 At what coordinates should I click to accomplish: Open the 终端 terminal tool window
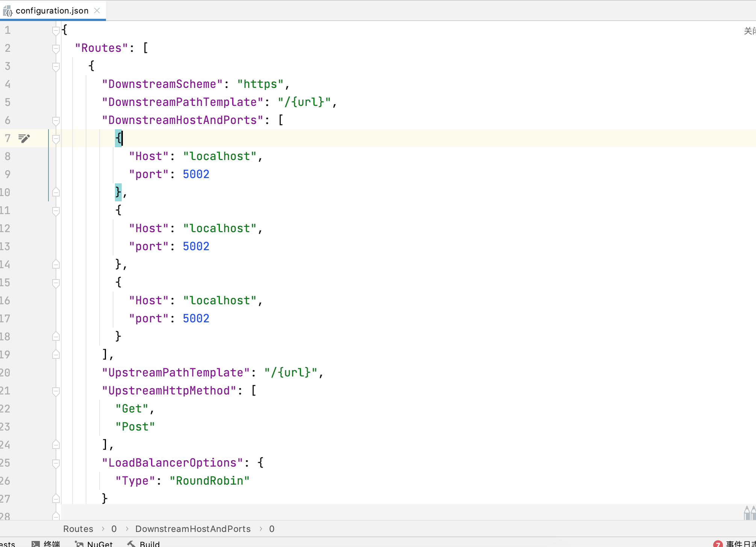[x=46, y=543]
